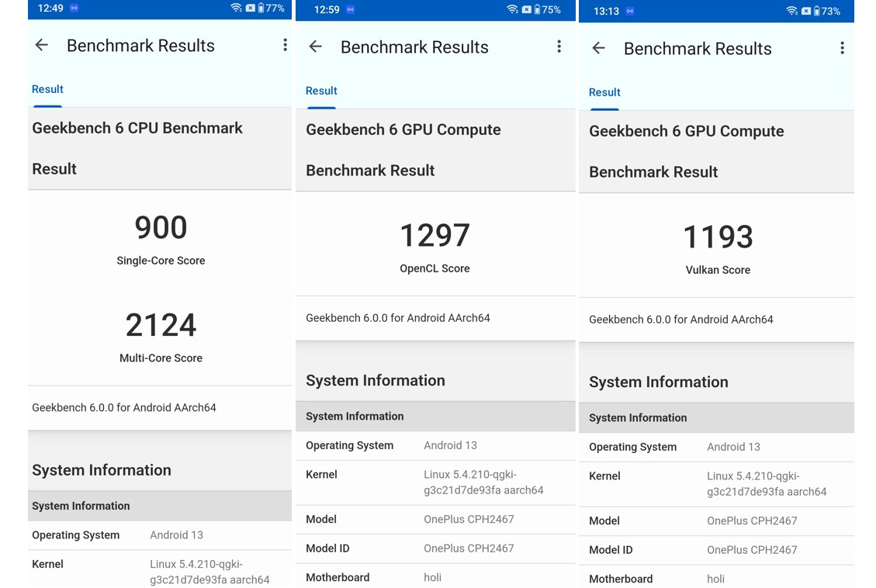Tap the 1193 Vulkan Score value
The image size is (876, 588).
(718, 237)
